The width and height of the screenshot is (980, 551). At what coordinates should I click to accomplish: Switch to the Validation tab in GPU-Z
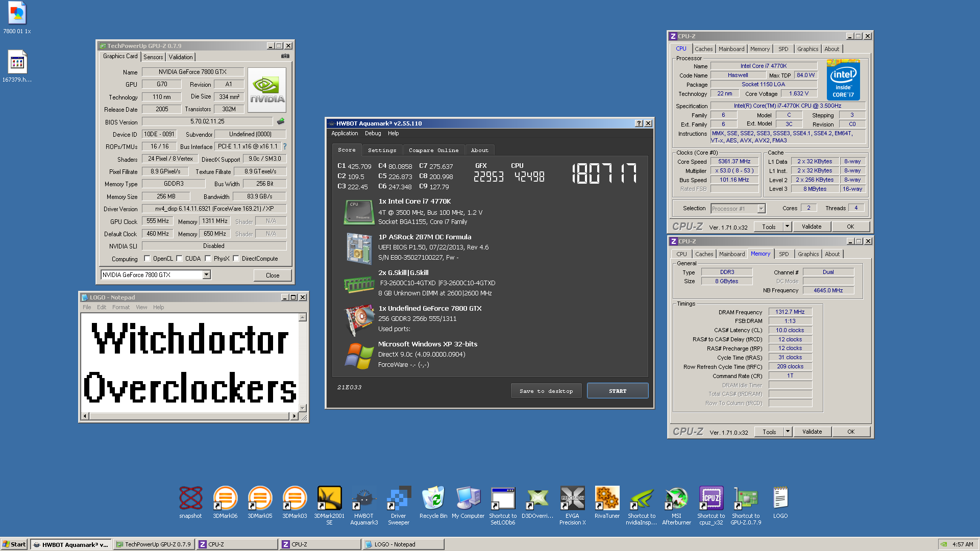pos(181,57)
